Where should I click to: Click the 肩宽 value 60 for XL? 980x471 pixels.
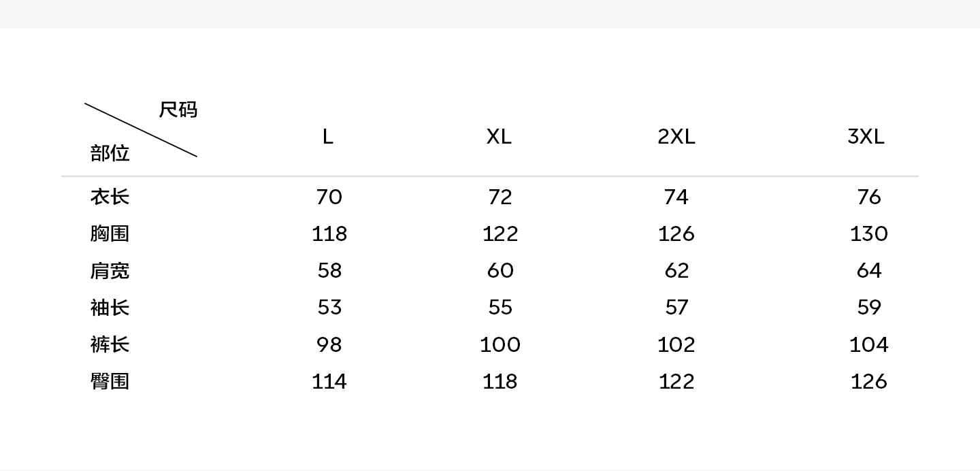tap(500, 271)
